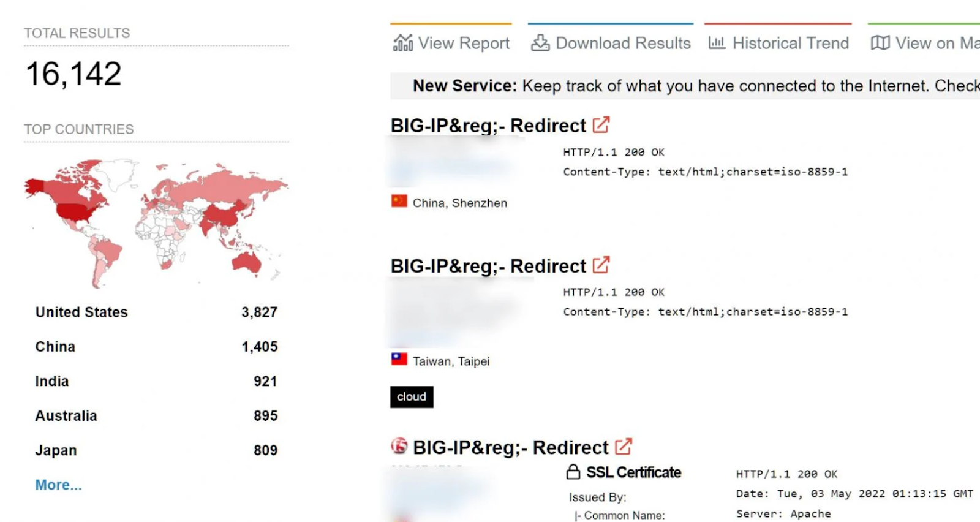Click the chart icon beside View Report
This screenshot has width=980, height=522.
(403, 43)
